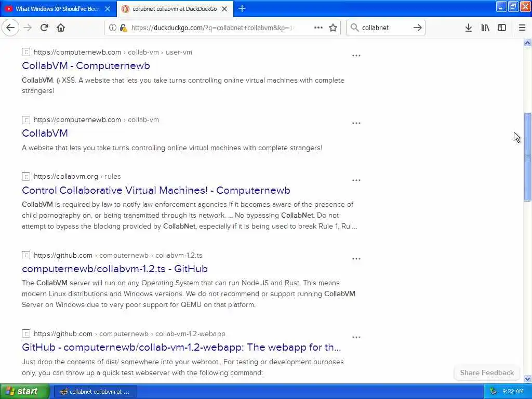Open more options for CollabVM - Computernewb result
This screenshot has width=532, height=399.
[356, 56]
